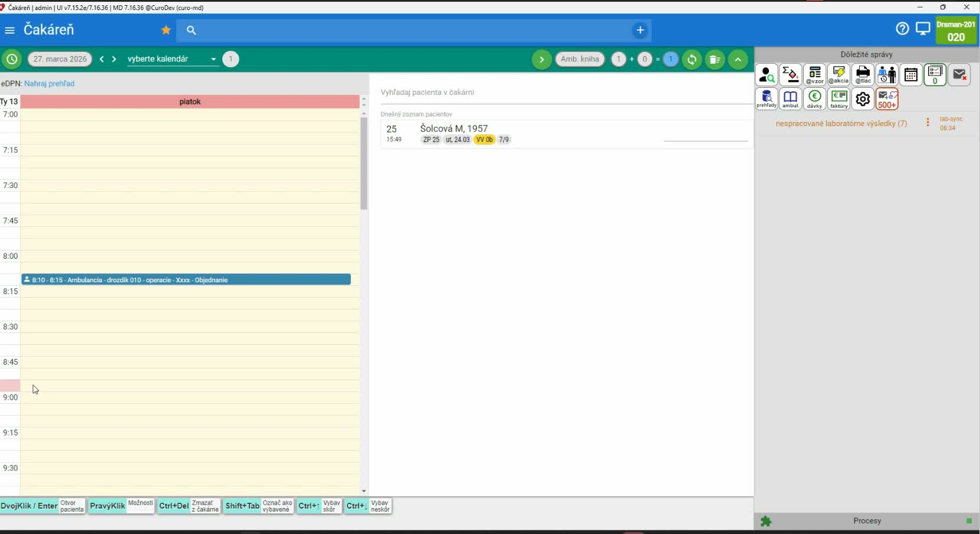The height and width of the screenshot is (534, 980).
Task: Open the ambul. book icon
Action: 790,99
